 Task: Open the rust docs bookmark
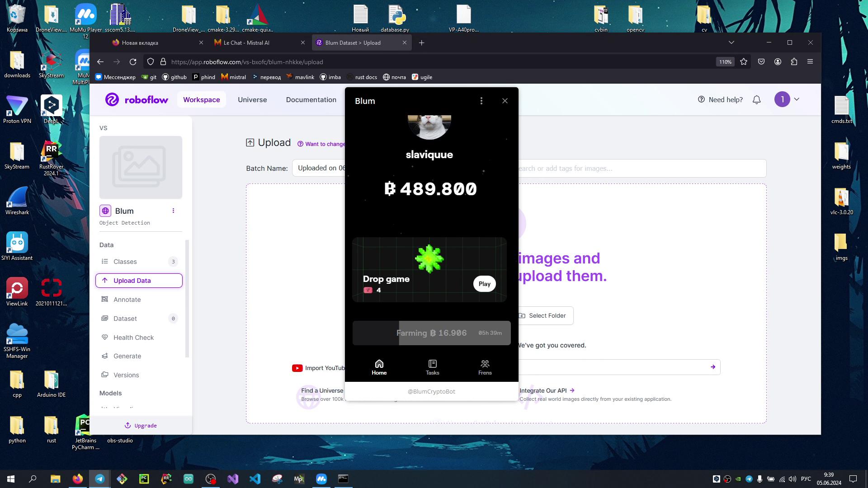(362, 77)
